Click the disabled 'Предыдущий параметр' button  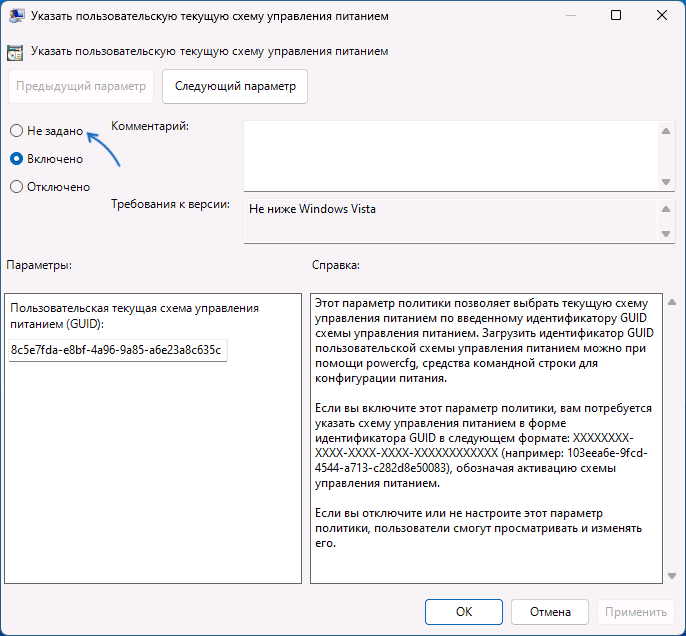(x=81, y=86)
